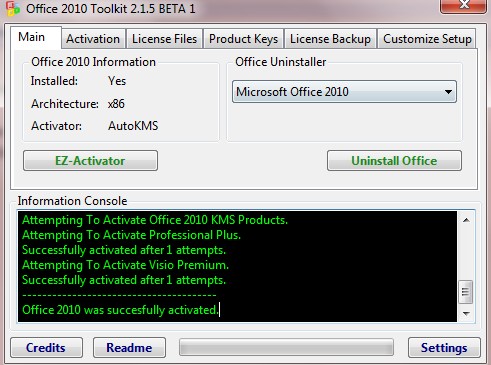
Task: Open the Settings button
Action: click(444, 348)
